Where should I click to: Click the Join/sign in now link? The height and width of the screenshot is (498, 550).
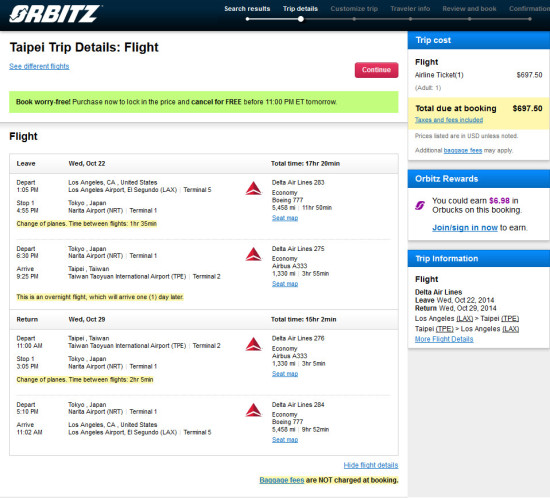465,228
